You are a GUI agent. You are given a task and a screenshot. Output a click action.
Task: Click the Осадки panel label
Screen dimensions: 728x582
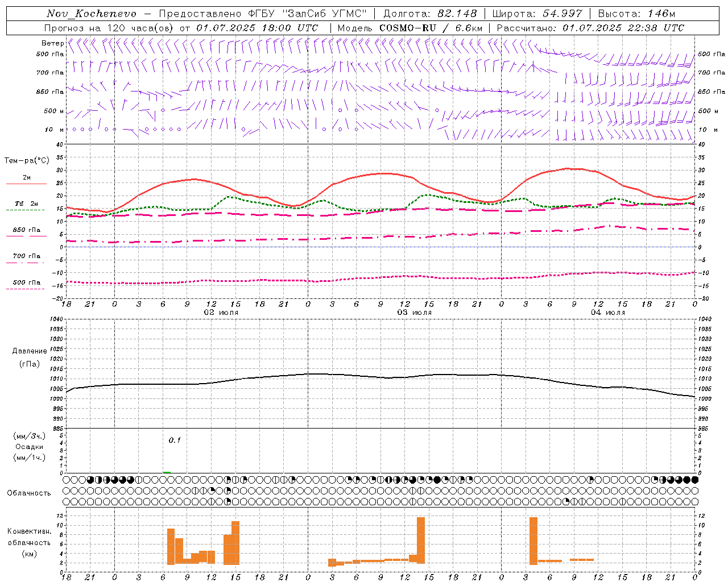click(29, 447)
